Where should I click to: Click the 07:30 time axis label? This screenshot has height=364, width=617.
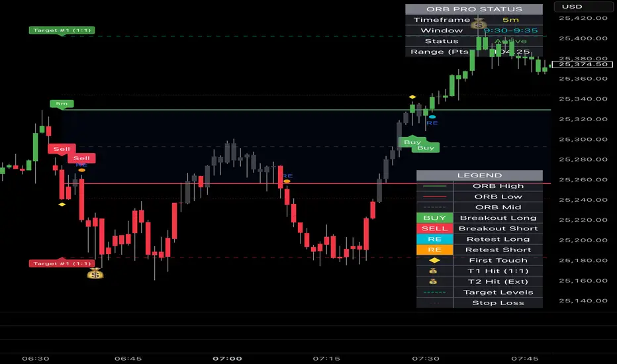426,359
